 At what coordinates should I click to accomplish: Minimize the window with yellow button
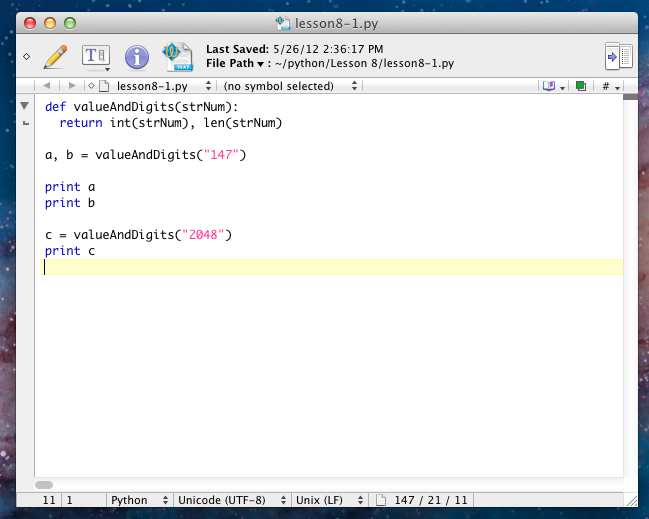click(x=50, y=23)
